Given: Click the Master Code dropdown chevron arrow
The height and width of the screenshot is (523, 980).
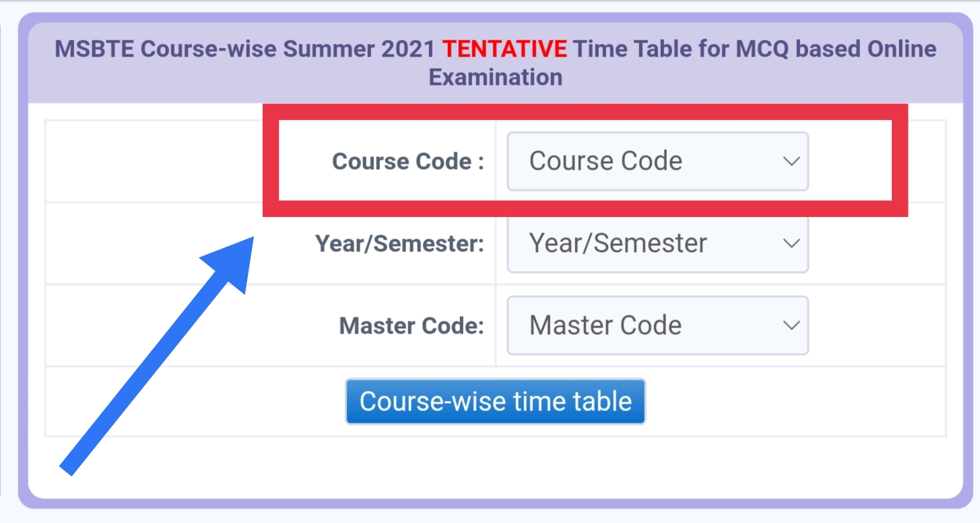Looking at the screenshot, I should point(791,326).
